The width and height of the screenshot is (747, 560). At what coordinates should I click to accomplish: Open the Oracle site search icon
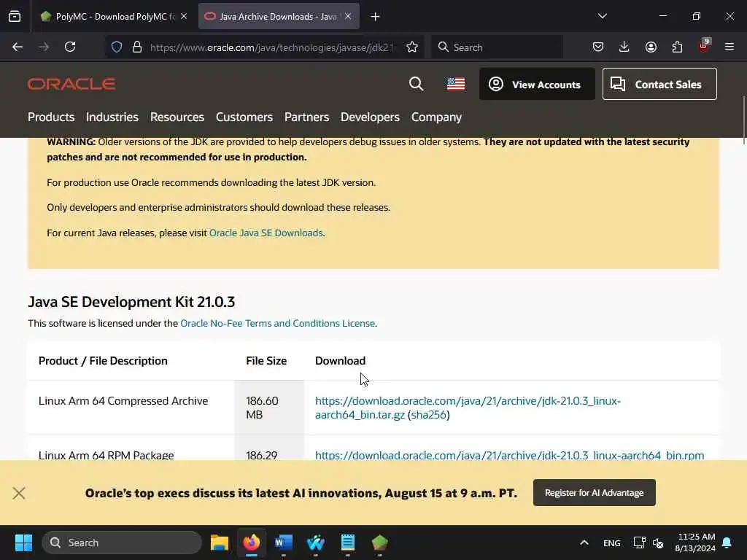416,84
